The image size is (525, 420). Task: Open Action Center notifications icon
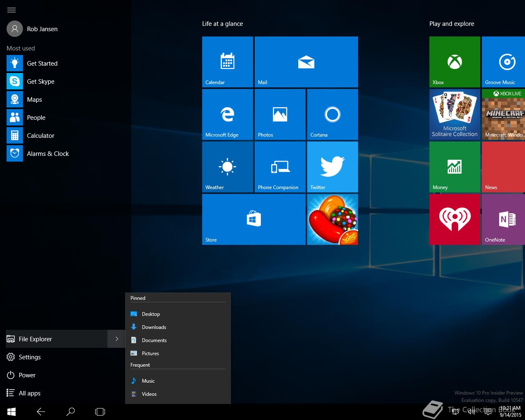(x=488, y=412)
